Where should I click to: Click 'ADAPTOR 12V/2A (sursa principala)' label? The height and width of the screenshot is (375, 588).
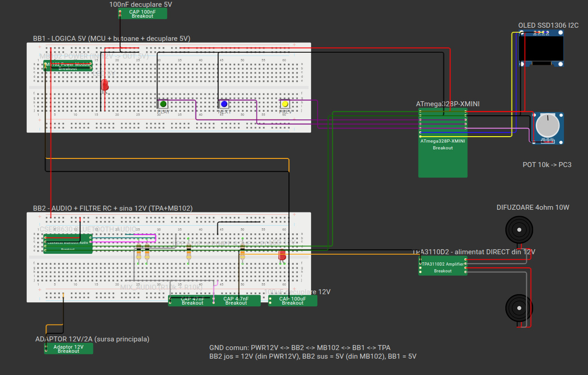(92, 339)
